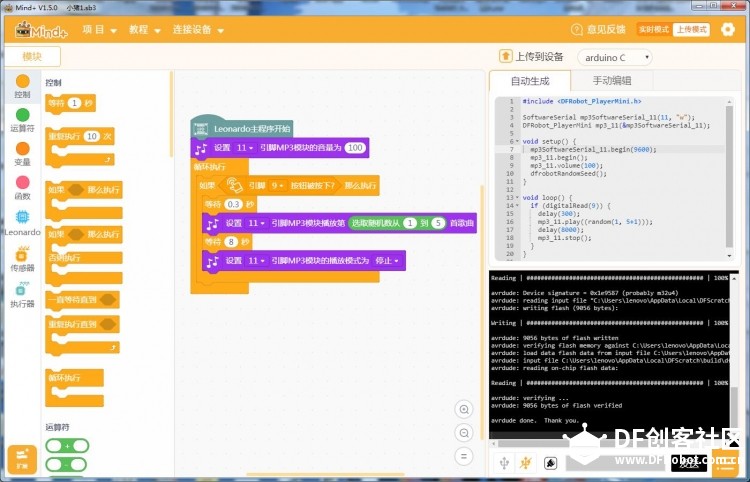Click the black send button in the serial bar
Viewport: 750px width, 482px height.
click(x=689, y=463)
